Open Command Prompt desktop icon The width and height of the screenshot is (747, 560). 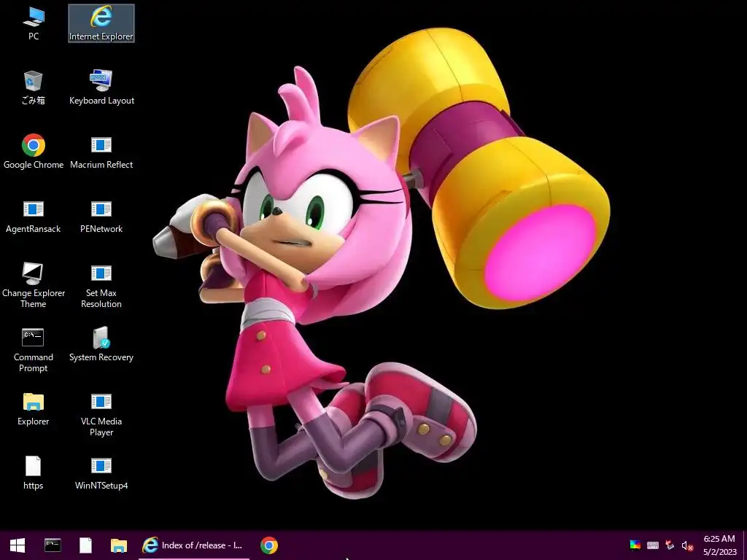pos(34,349)
